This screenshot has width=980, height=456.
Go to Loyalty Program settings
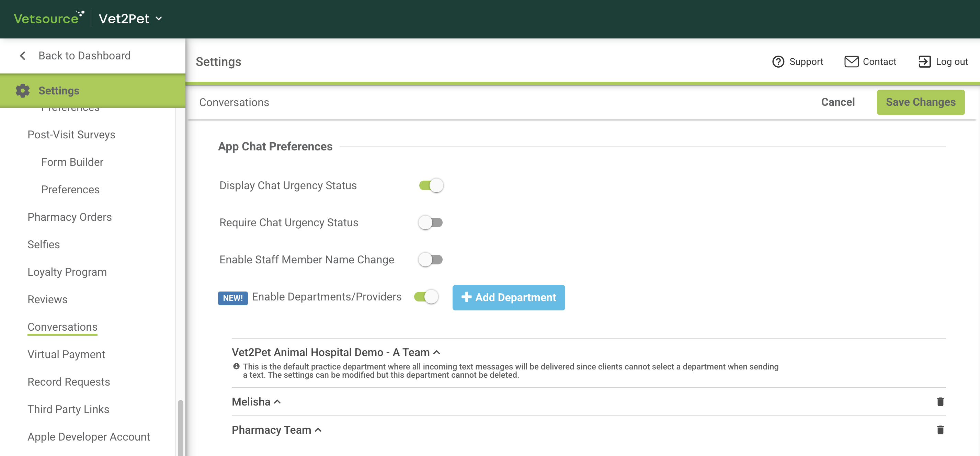[x=67, y=272]
